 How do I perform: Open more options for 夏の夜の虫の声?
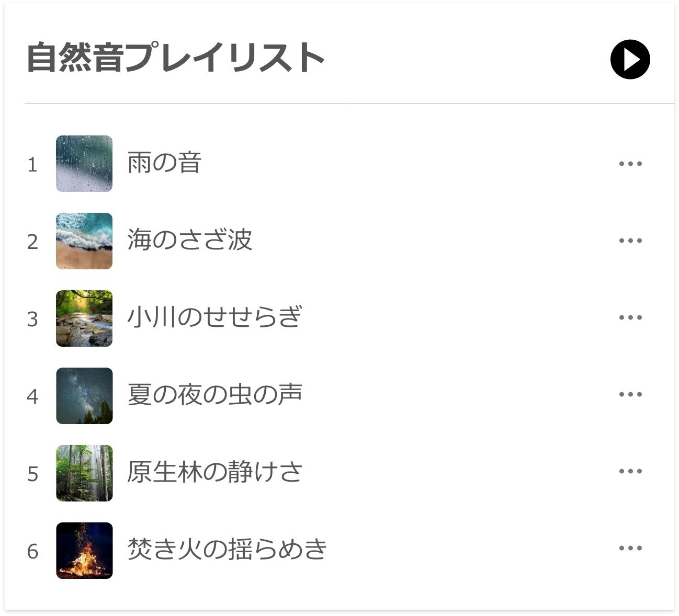[630, 394]
